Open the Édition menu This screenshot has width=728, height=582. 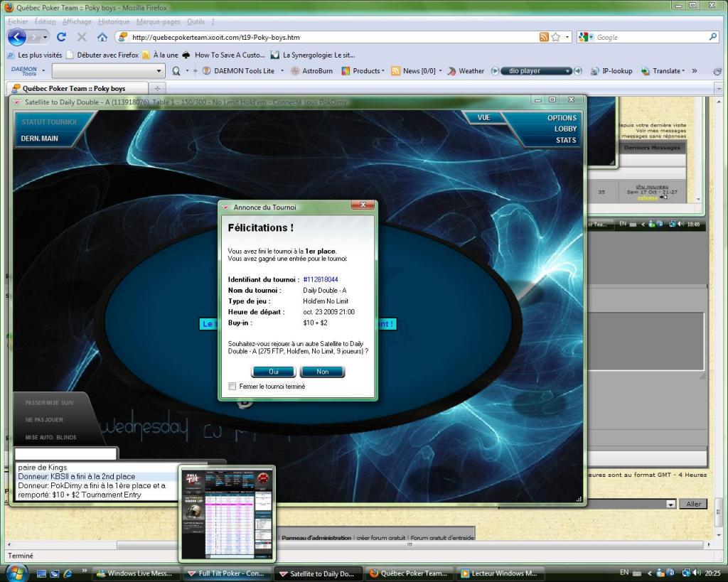click(45, 21)
